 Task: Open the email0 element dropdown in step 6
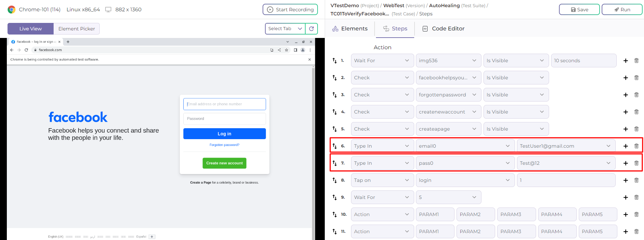pyautogui.click(x=465, y=146)
